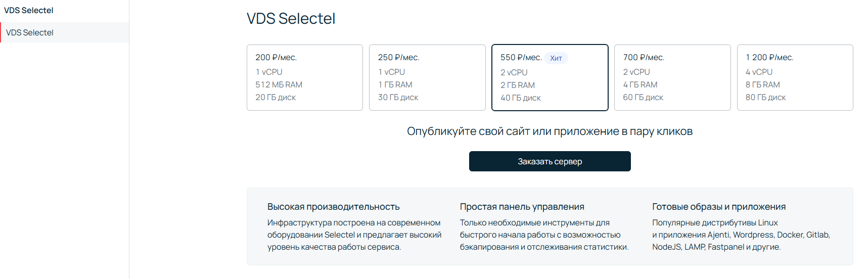Click the Готовые образы и приложения heading
The width and height of the screenshot is (868, 279).
(719, 207)
